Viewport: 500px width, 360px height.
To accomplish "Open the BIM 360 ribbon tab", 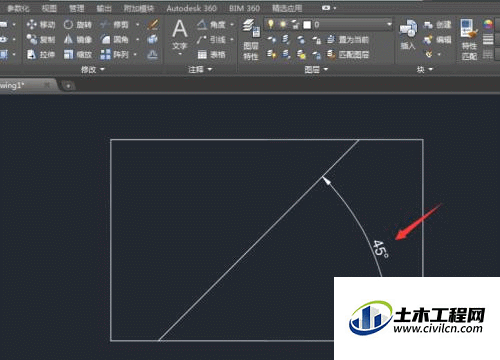I will tap(244, 8).
